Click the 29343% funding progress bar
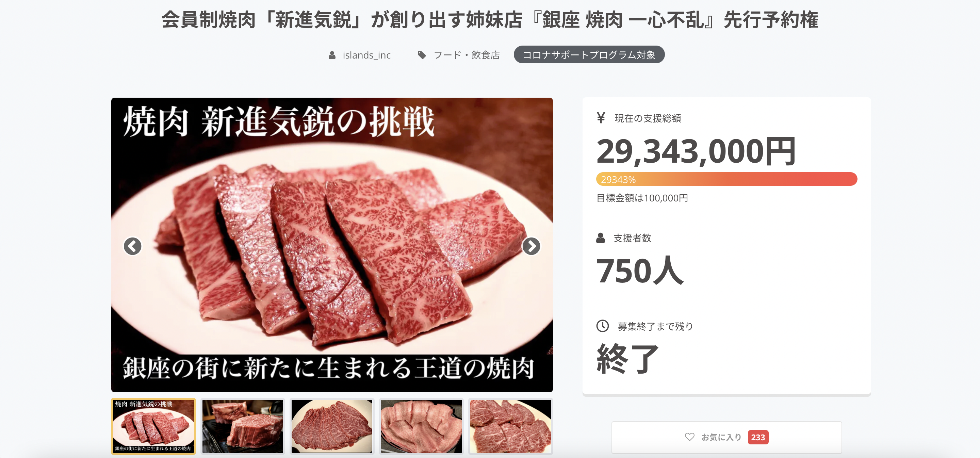The width and height of the screenshot is (980, 458). [x=726, y=179]
